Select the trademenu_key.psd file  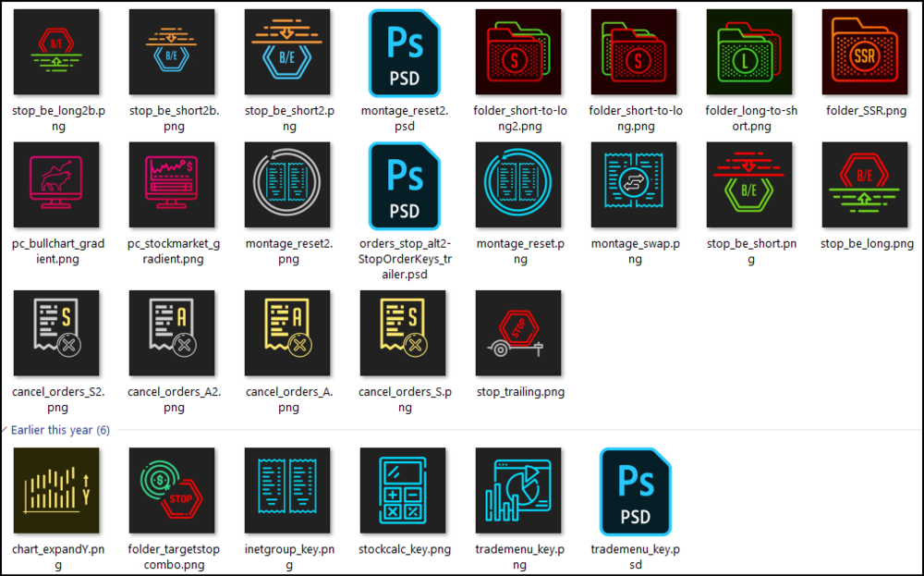click(x=635, y=491)
